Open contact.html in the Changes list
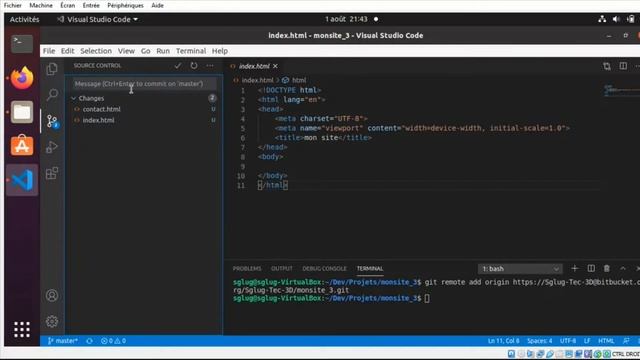 102,109
